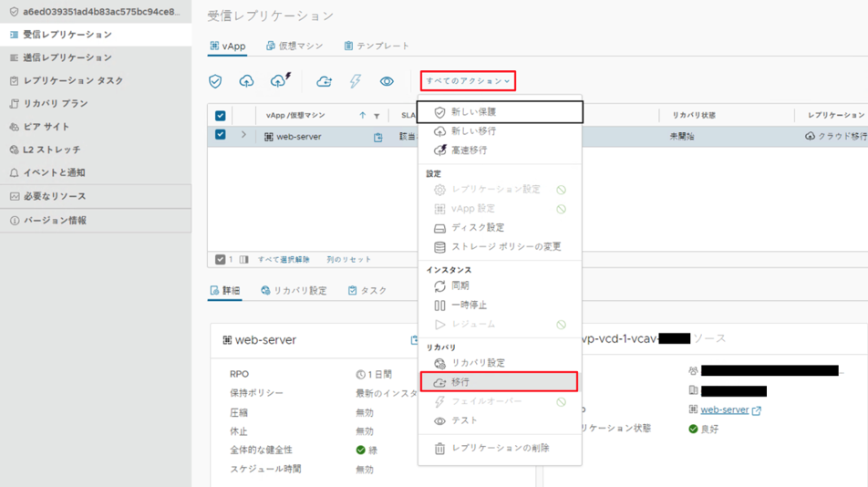Viewport: 868px width, 487px height.
Task: Choose ディスク設定 in the menu
Action: click(500, 227)
